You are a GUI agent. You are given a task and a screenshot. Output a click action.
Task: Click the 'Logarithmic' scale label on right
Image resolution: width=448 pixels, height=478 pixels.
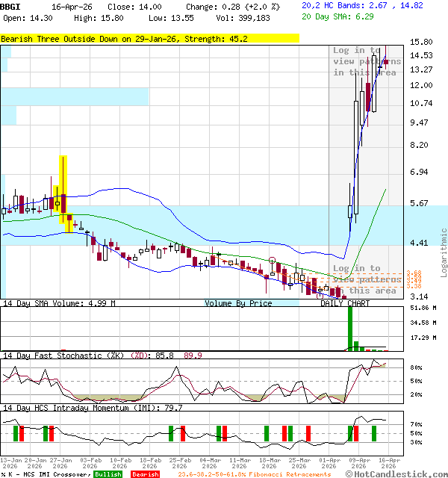[x=444, y=252]
